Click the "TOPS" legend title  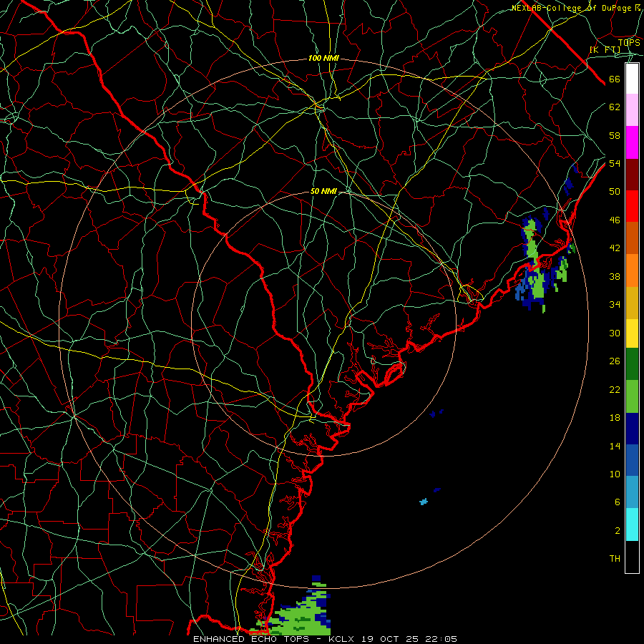pyautogui.click(x=629, y=42)
